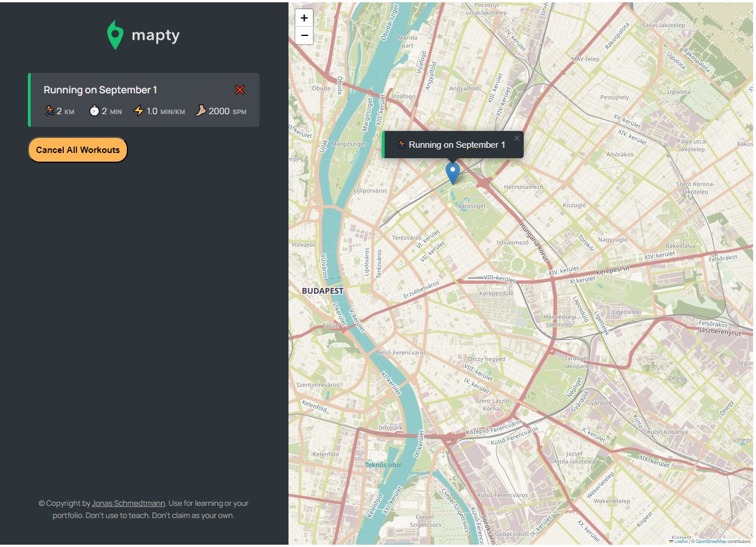The height and width of the screenshot is (547, 756).
Task: Click the blue map marker pin
Action: (452, 173)
